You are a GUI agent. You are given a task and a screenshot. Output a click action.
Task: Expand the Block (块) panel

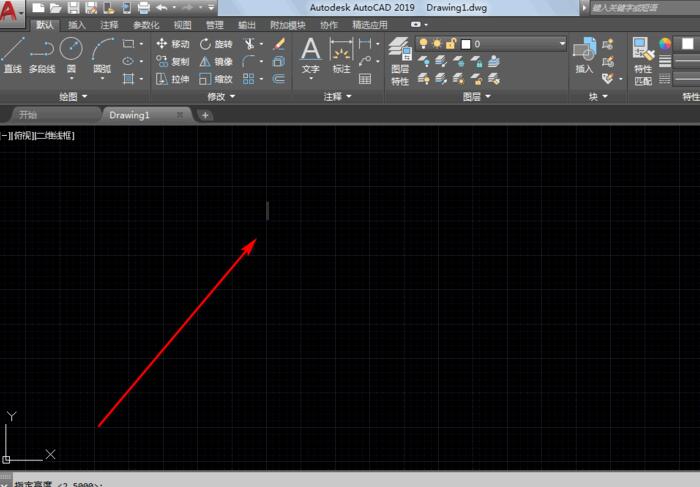click(598, 96)
